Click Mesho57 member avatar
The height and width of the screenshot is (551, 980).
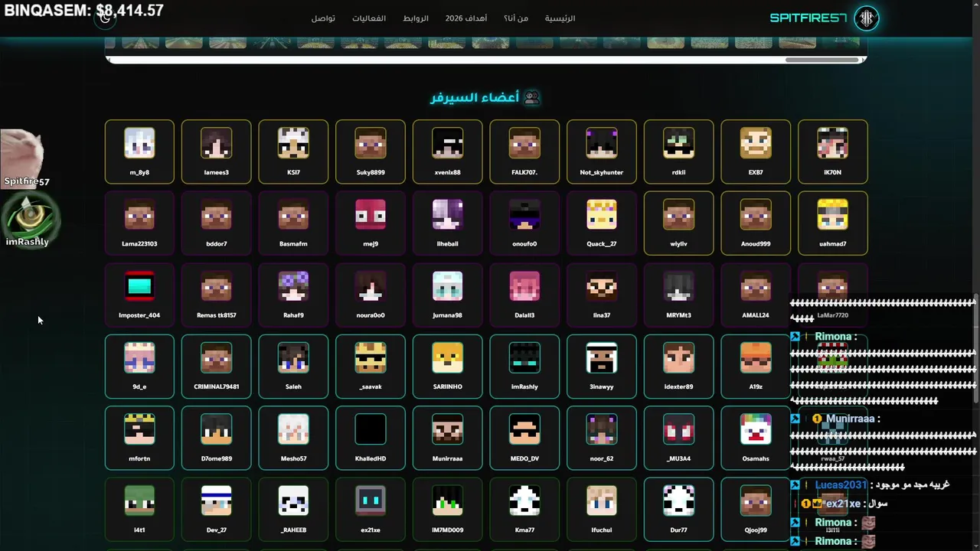pyautogui.click(x=293, y=429)
